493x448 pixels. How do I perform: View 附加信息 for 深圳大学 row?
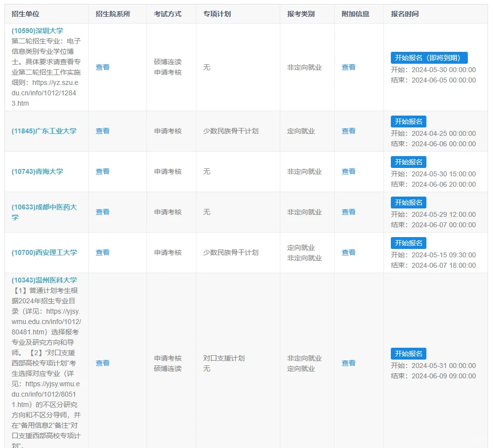point(348,67)
